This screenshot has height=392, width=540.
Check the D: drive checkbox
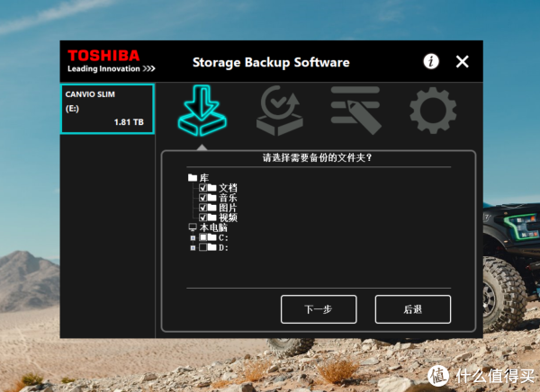pos(202,247)
